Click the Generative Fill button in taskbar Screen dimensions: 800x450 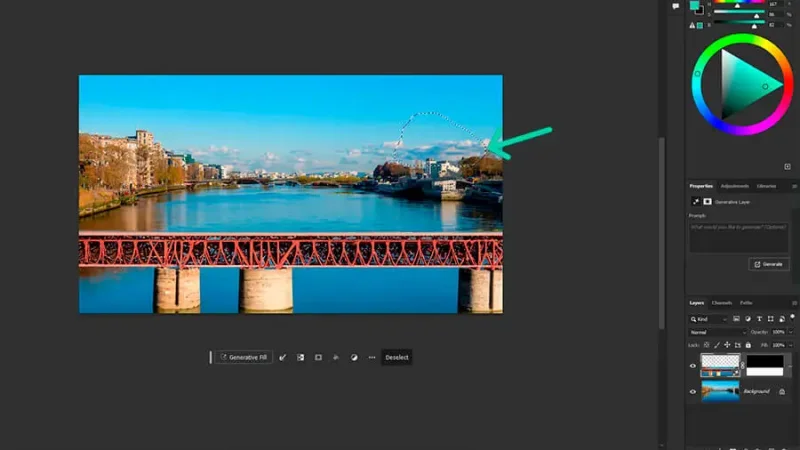pos(243,357)
